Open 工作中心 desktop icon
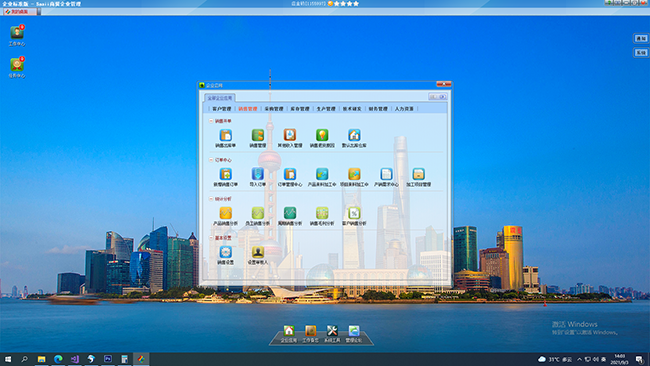Image resolution: width=650 pixels, height=366 pixels. click(17, 32)
